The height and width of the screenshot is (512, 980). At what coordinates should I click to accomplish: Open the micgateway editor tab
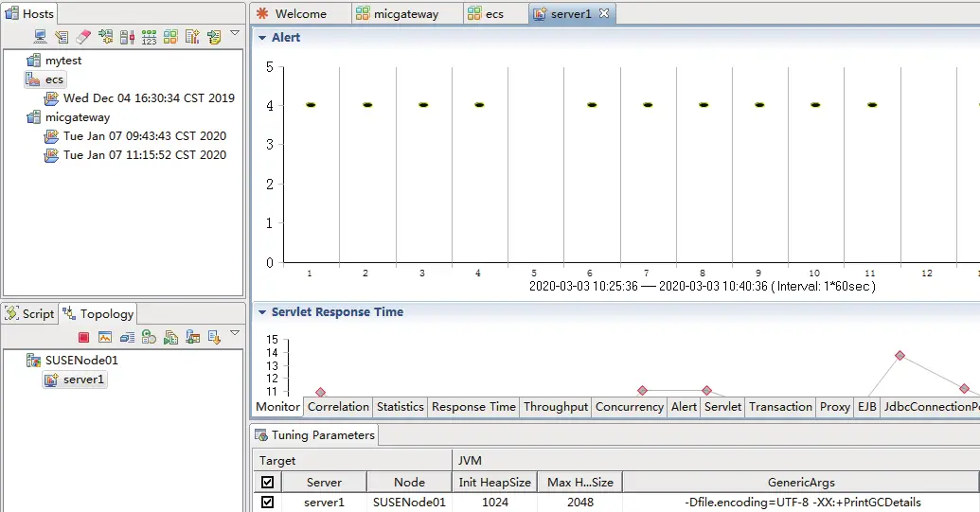tap(406, 14)
